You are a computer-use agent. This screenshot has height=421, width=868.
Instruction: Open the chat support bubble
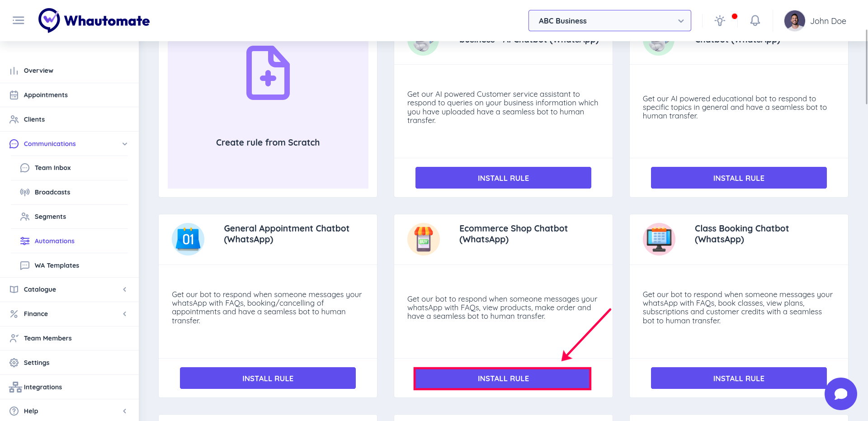(x=840, y=394)
